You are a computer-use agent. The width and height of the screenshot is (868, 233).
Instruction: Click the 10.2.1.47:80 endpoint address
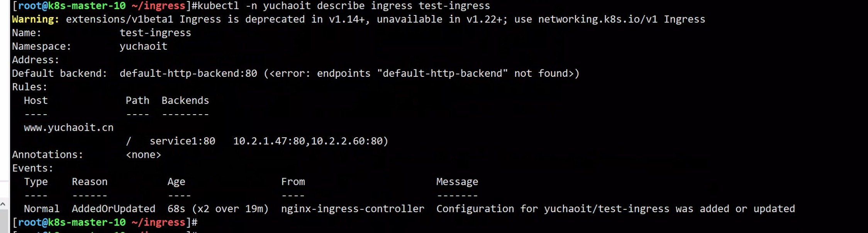(x=269, y=141)
